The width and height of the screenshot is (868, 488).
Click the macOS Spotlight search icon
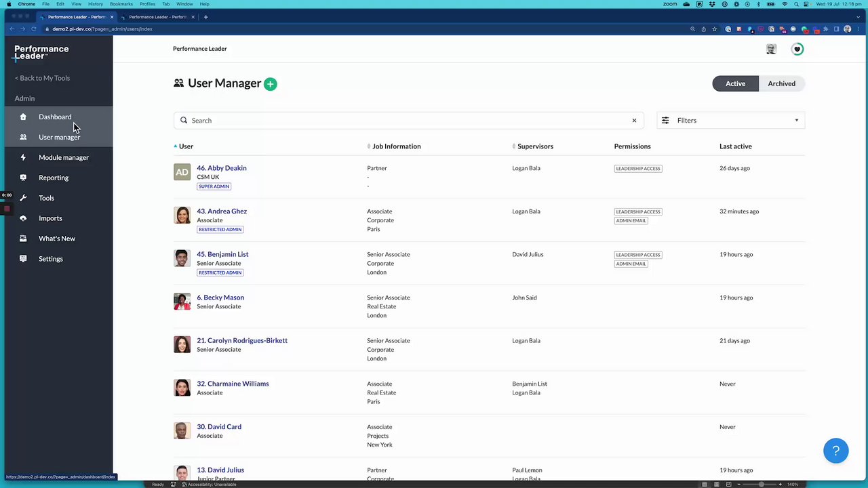click(797, 4)
